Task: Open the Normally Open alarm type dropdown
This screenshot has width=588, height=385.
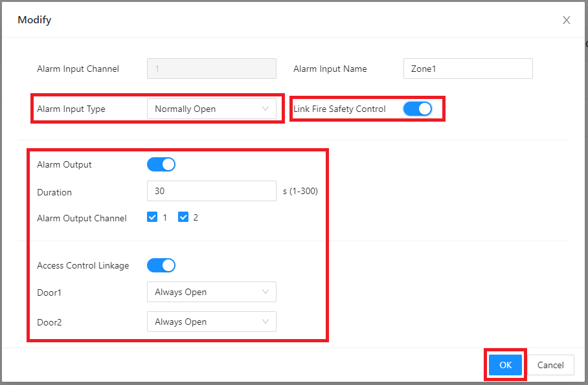Action: coord(212,109)
